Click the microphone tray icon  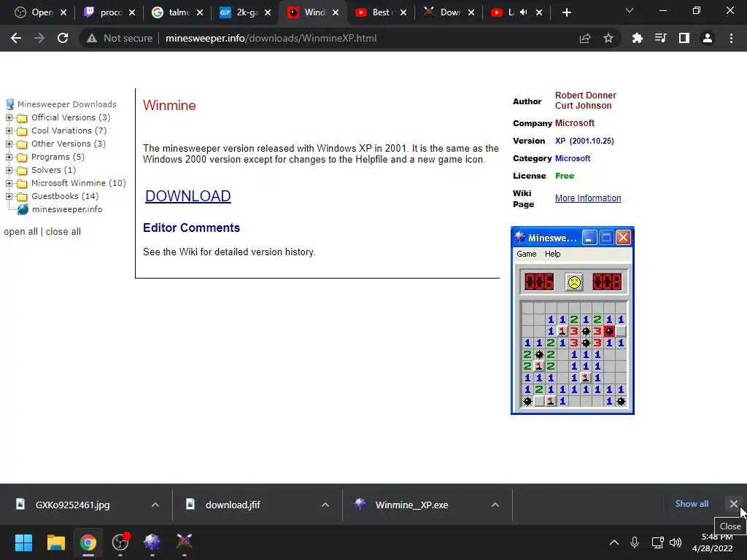click(x=635, y=542)
